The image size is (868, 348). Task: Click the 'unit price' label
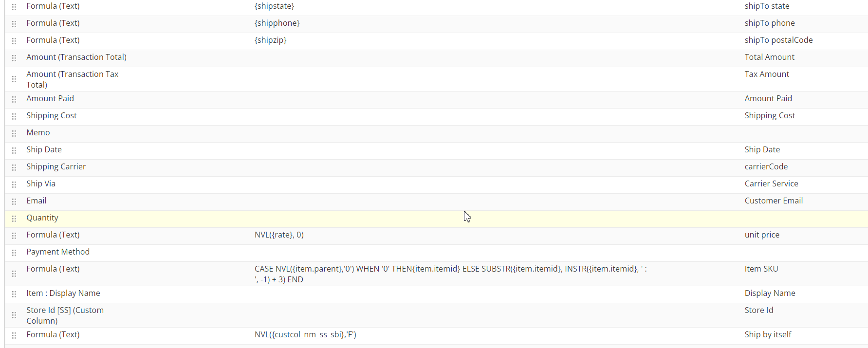click(x=762, y=235)
